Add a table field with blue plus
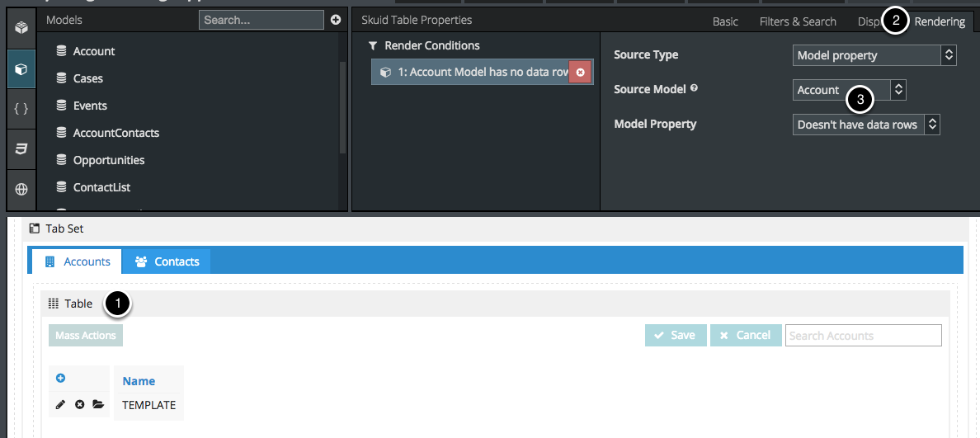This screenshot has height=438, width=980. click(60, 379)
